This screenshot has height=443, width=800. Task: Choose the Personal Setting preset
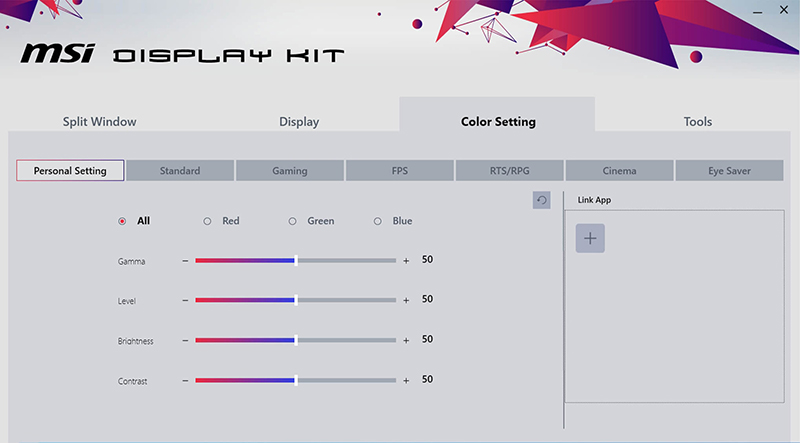tap(70, 170)
